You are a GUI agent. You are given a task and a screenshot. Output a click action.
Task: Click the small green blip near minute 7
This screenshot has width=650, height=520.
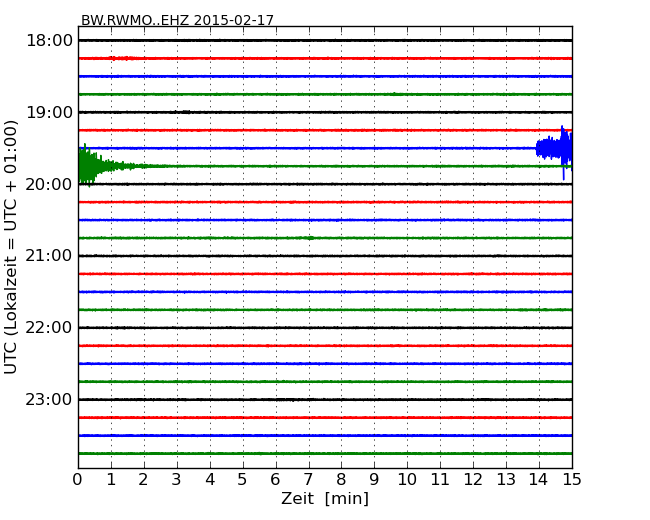(x=309, y=238)
